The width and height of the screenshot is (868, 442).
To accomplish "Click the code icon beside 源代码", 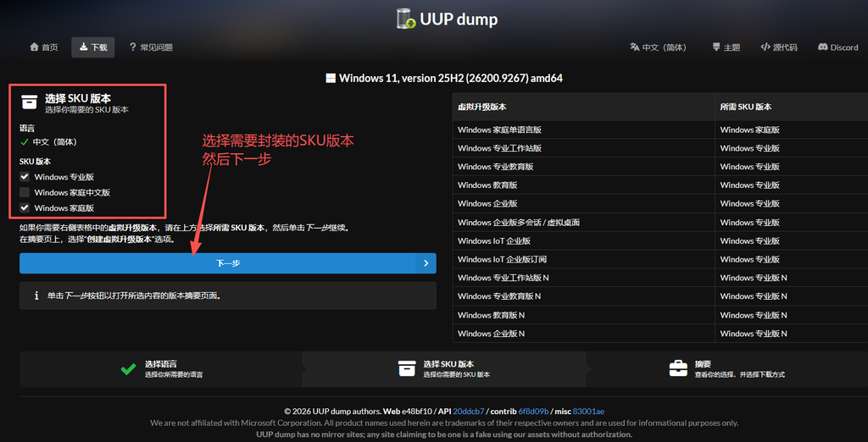I will pyautogui.click(x=765, y=47).
